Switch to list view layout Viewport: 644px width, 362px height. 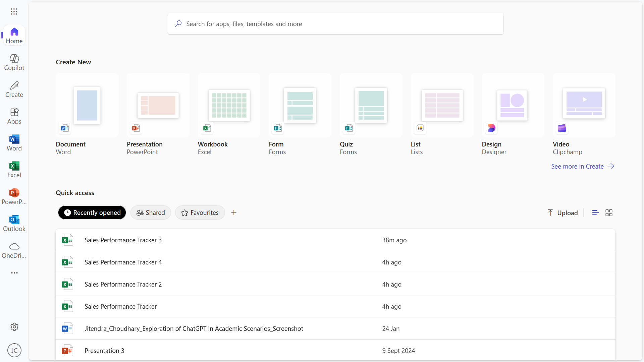pos(595,213)
